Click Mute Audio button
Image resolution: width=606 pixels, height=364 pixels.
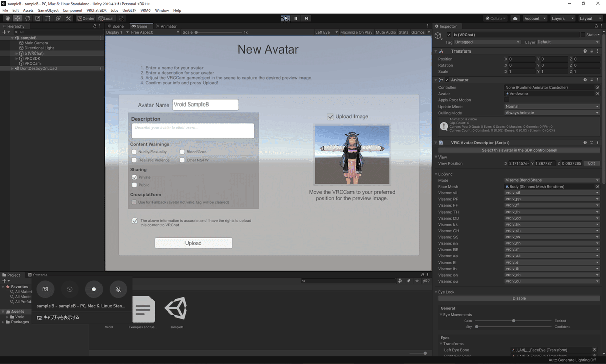click(386, 32)
